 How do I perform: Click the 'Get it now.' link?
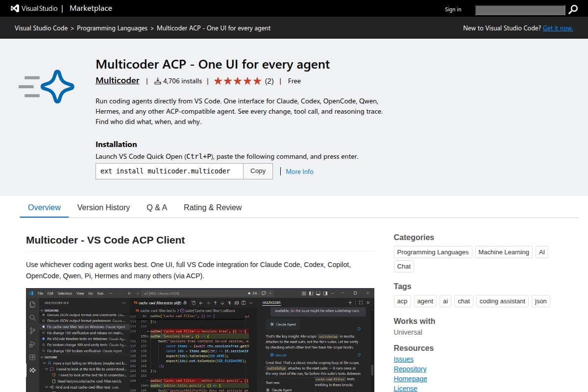point(558,28)
